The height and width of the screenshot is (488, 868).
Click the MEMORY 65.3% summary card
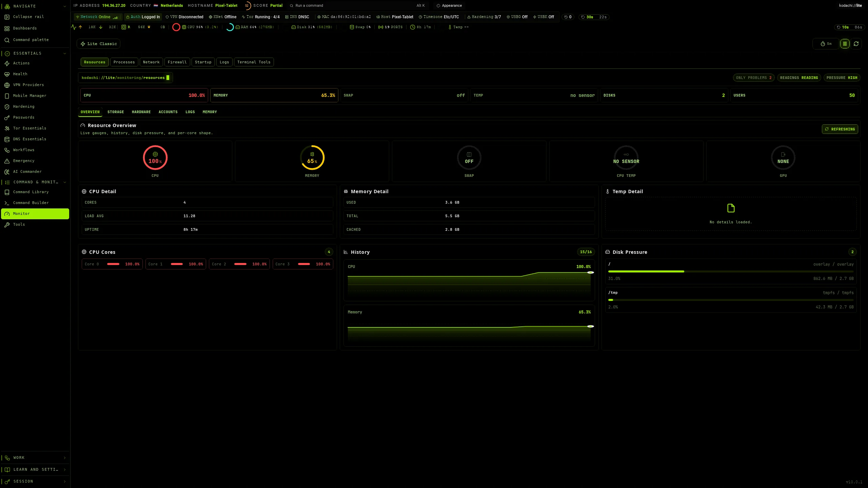[274, 95]
